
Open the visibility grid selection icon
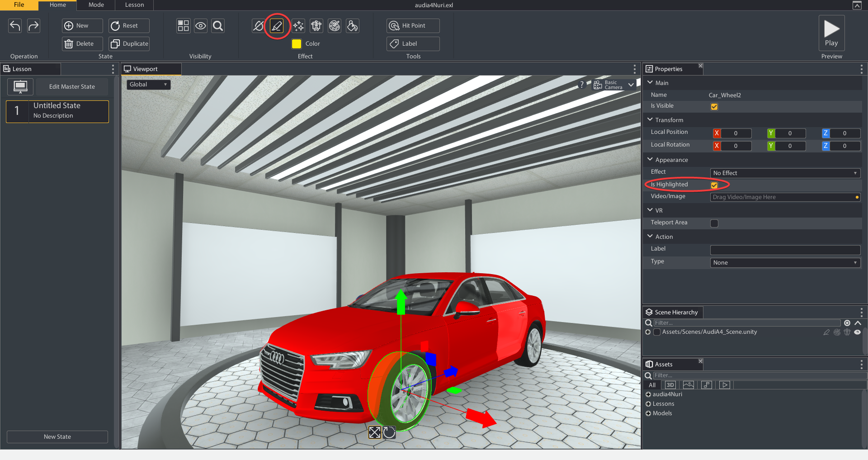pos(183,26)
